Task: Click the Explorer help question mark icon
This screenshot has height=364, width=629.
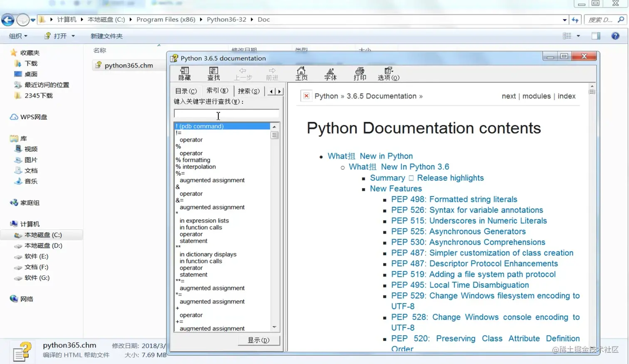Action: [615, 36]
